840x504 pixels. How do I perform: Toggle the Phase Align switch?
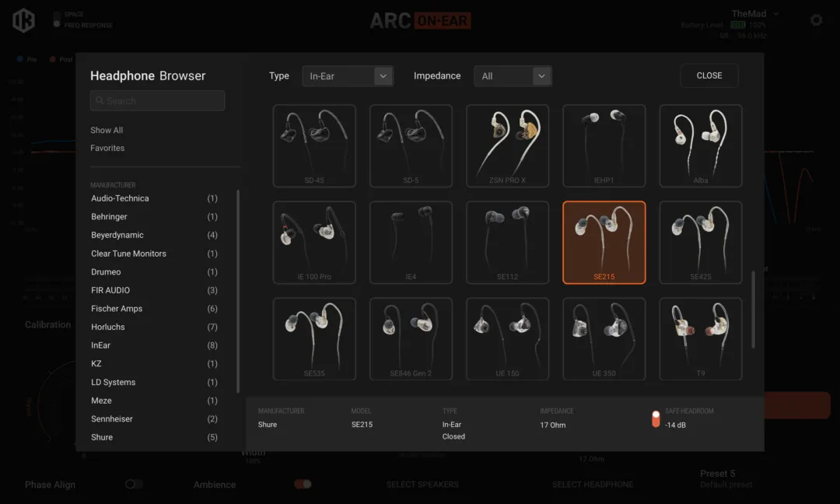click(x=134, y=485)
